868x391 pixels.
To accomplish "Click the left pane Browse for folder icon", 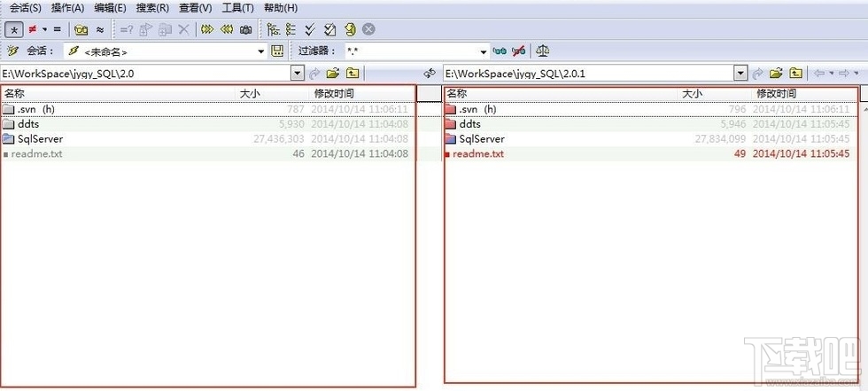I will pos(333,73).
